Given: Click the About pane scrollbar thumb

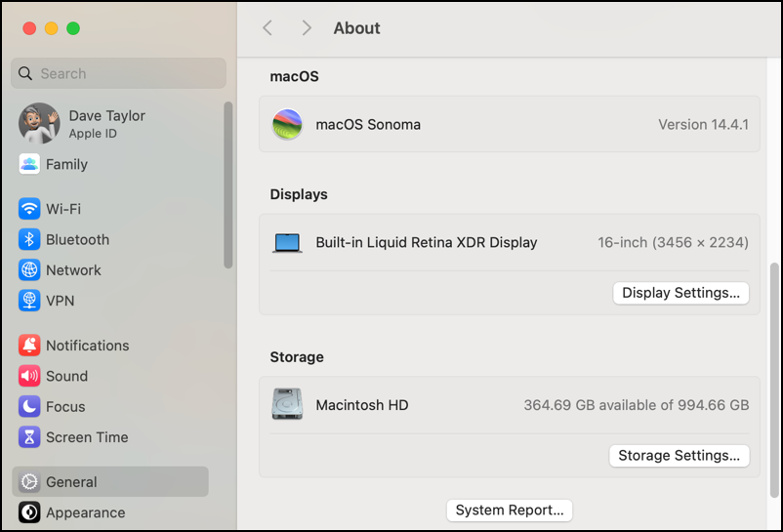Looking at the screenshot, I should click(x=774, y=380).
